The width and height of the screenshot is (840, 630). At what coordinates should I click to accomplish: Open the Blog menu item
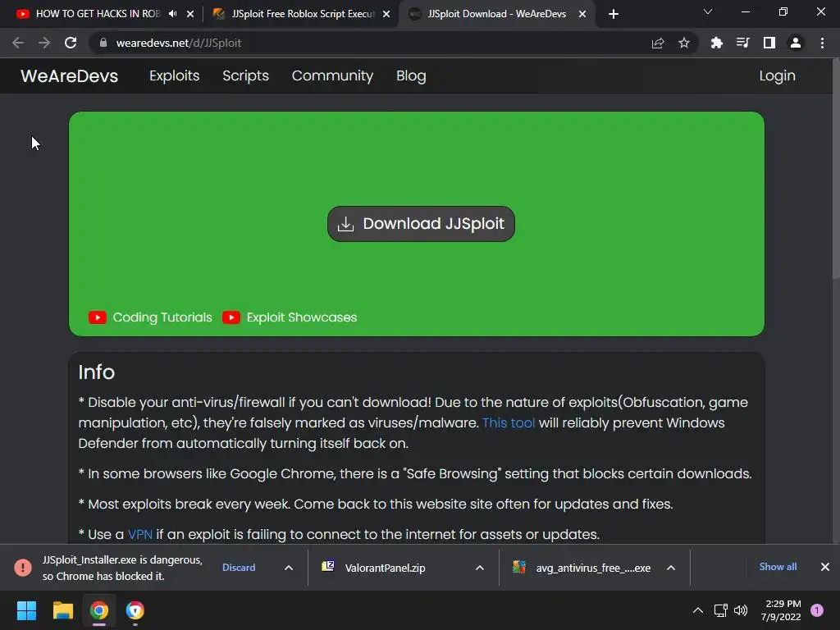[411, 75]
